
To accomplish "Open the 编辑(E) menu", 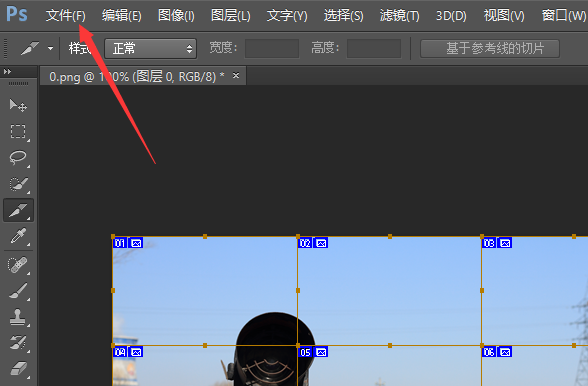I will [122, 16].
